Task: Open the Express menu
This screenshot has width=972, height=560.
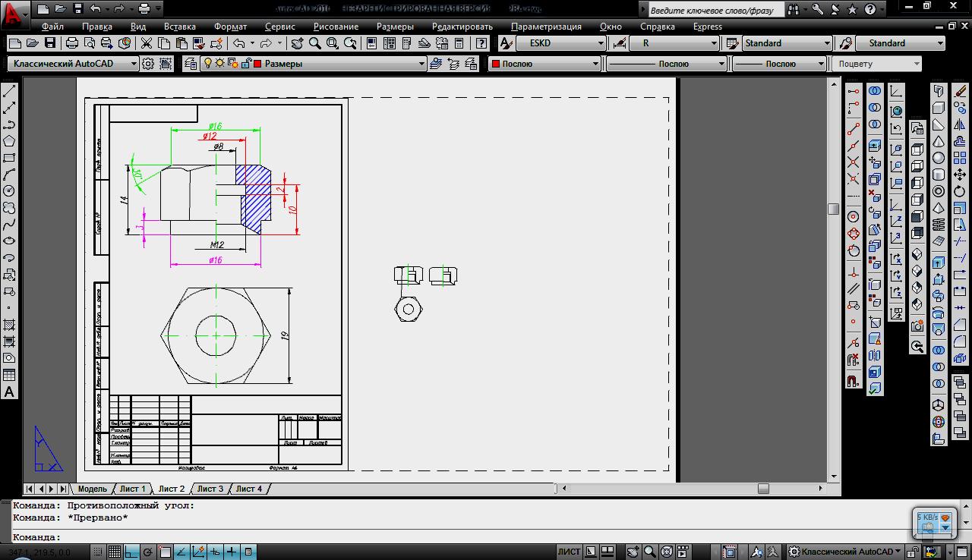Action: [x=707, y=26]
